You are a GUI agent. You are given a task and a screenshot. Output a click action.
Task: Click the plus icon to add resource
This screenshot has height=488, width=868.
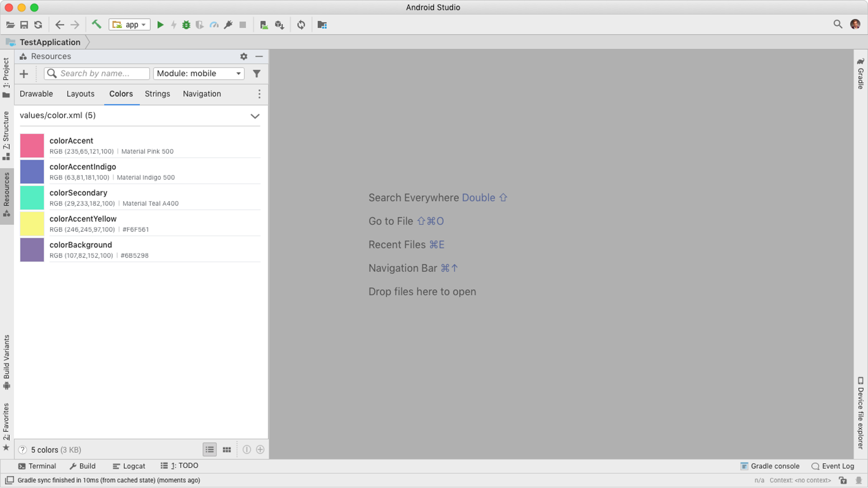24,74
